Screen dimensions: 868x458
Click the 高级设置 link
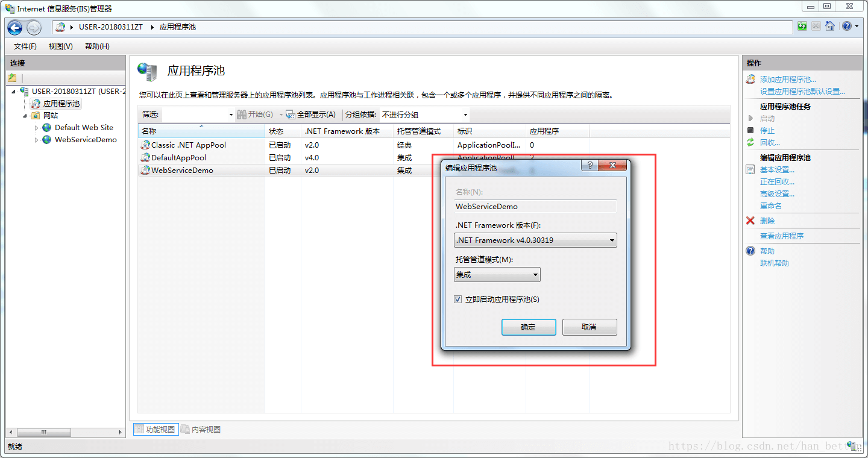pyautogui.click(x=777, y=194)
